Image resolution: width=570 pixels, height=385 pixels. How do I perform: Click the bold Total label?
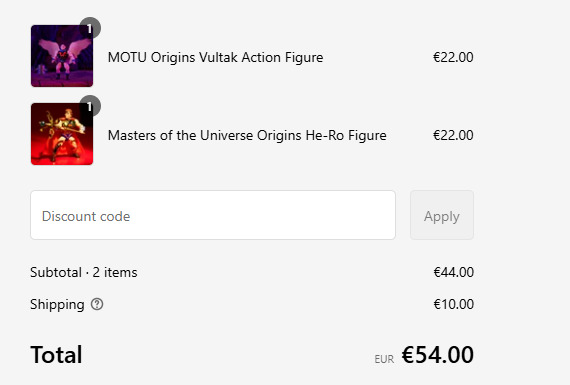pos(56,355)
